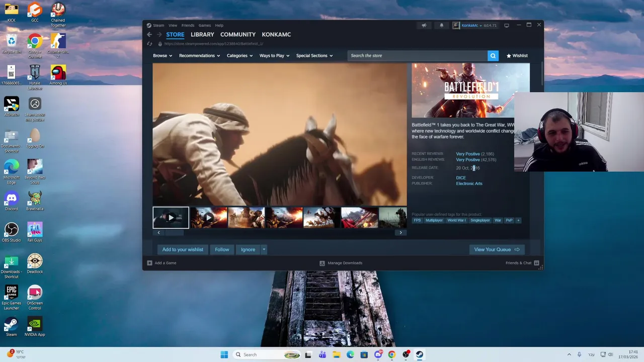Image resolution: width=644 pixels, height=362 pixels.
Task: Open Among Us desktop icon
Action: (58, 74)
